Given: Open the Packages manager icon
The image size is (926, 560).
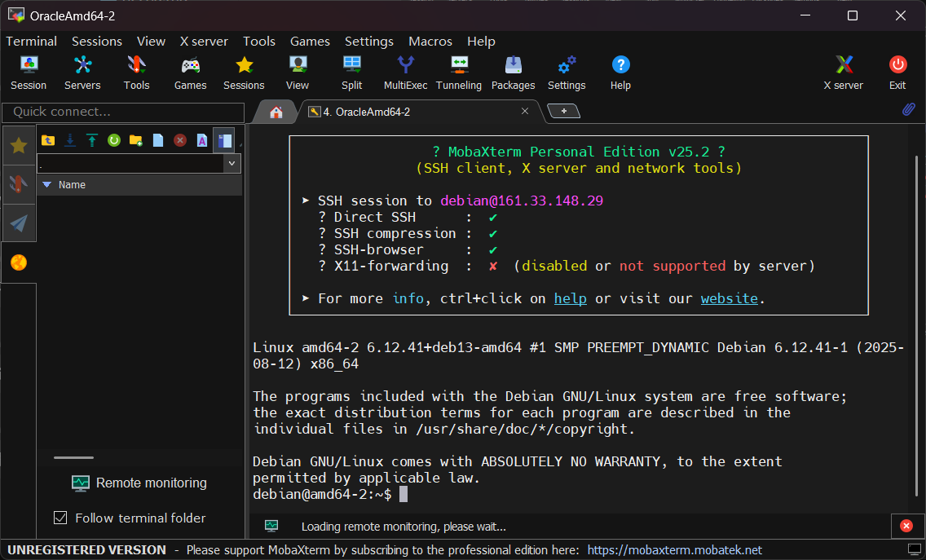Looking at the screenshot, I should pos(513,72).
